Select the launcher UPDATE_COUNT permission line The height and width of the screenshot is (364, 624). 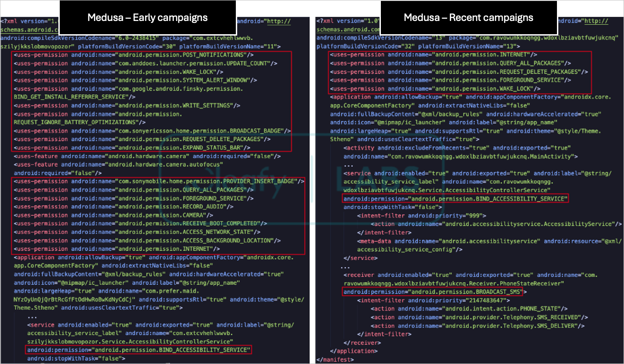pyautogui.click(x=146, y=63)
